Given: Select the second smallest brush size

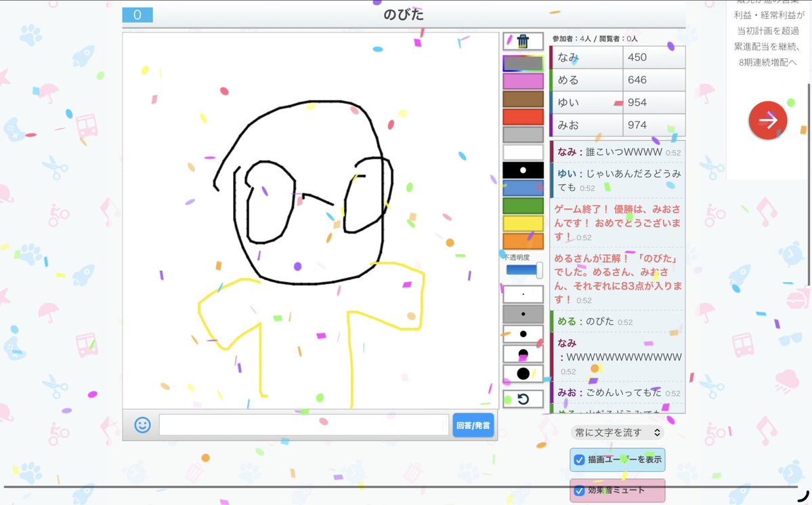Looking at the screenshot, I should [523, 314].
